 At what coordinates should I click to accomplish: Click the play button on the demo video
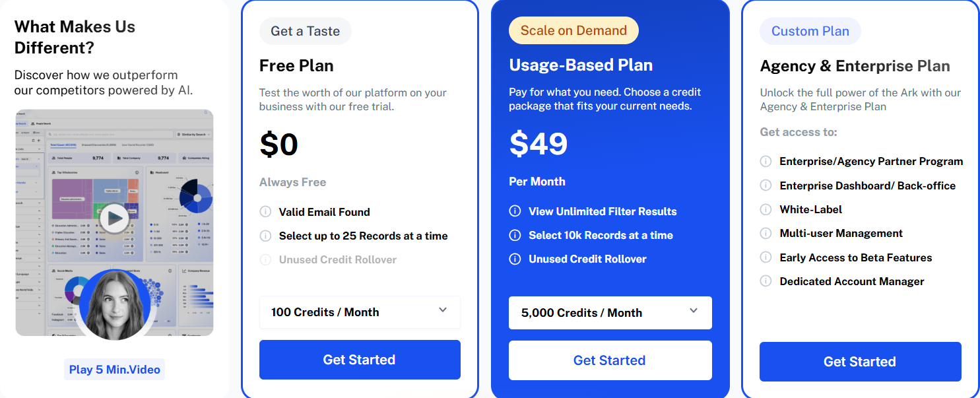(x=114, y=219)
